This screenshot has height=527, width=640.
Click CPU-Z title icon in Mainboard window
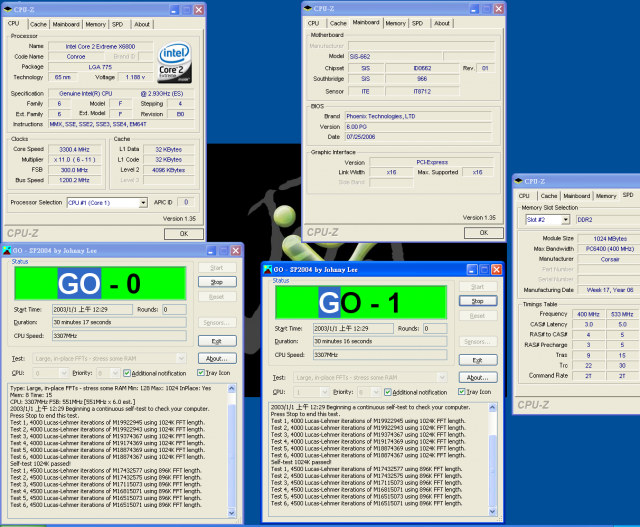pos(308,8)
